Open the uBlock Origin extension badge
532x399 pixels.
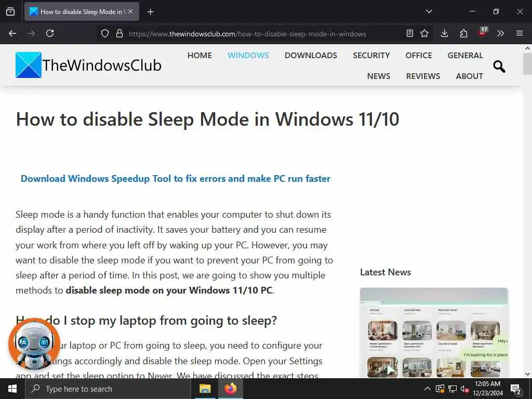point(483,33)
